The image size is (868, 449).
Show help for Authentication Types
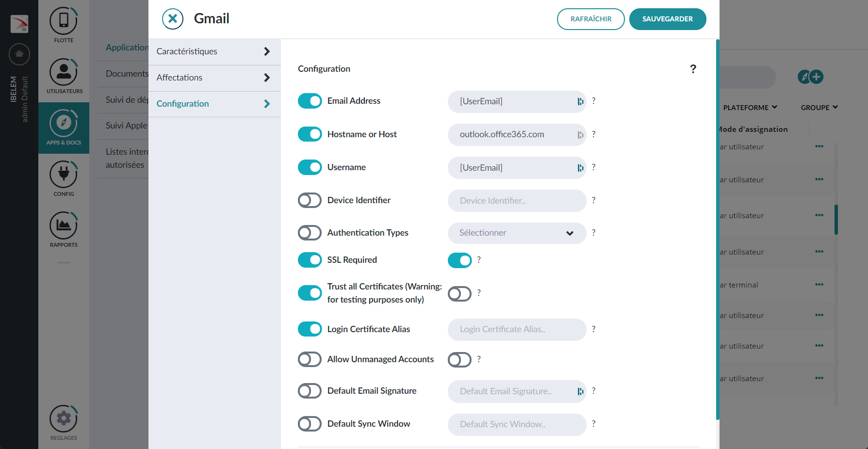click(593, 233)
